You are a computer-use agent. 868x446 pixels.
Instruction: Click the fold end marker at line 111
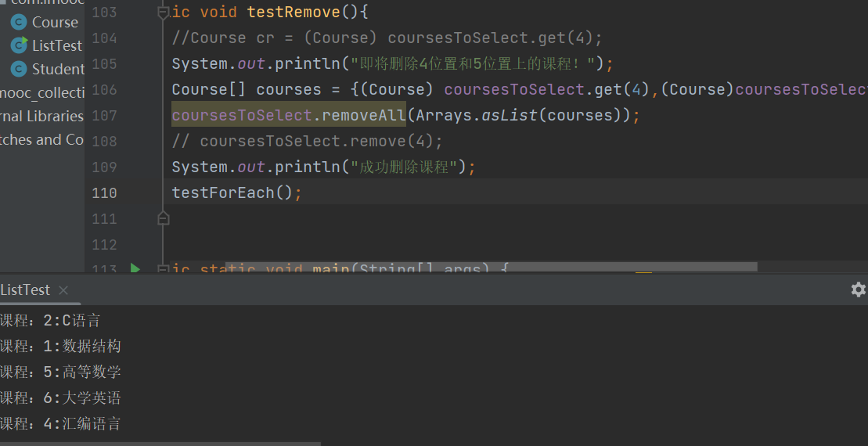(163, 218)
